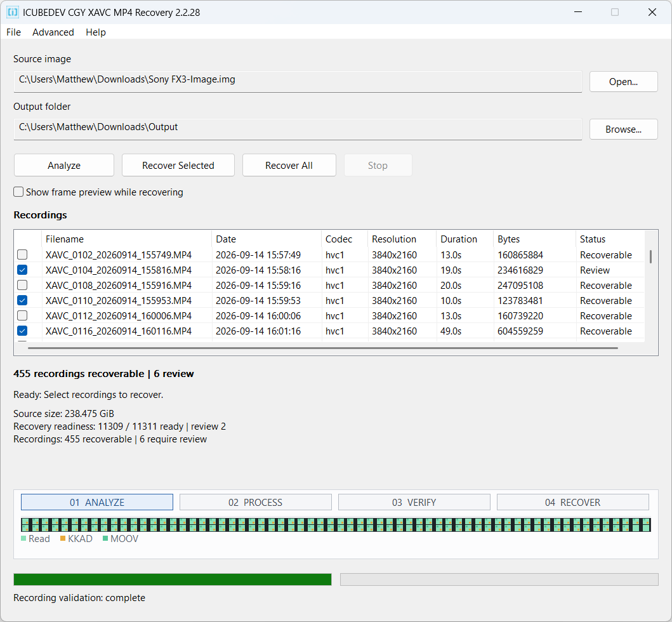
Task: Click the Review status of XAVC_0104
Action: coord(595,270)
